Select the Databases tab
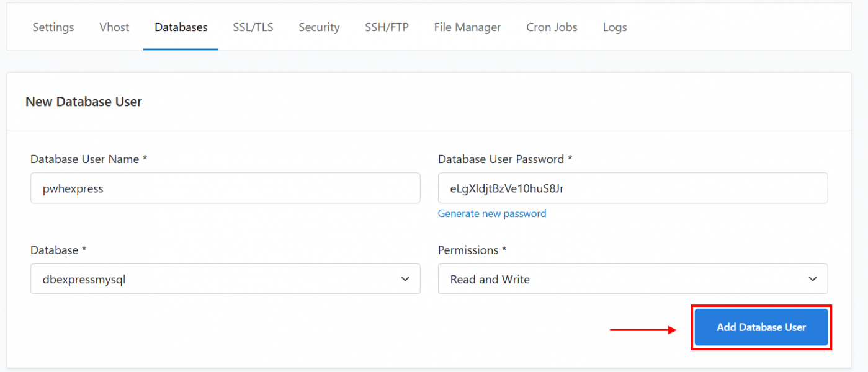The image size is (868, 372). 181,27
